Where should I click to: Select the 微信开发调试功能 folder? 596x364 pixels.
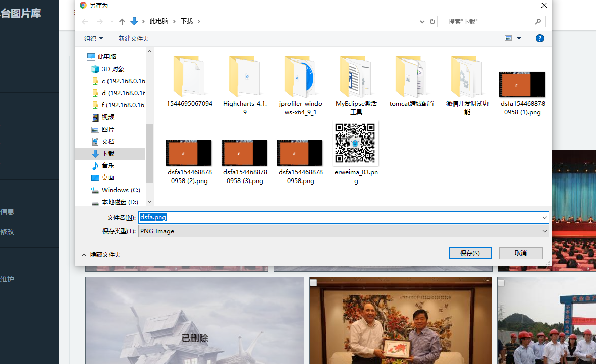(467, 85)
